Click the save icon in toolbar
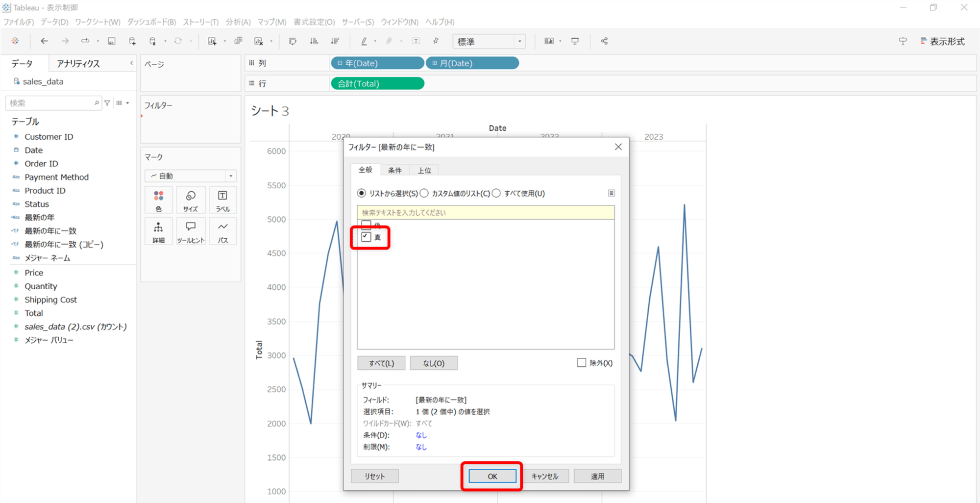980x503 pixels. 112,41
